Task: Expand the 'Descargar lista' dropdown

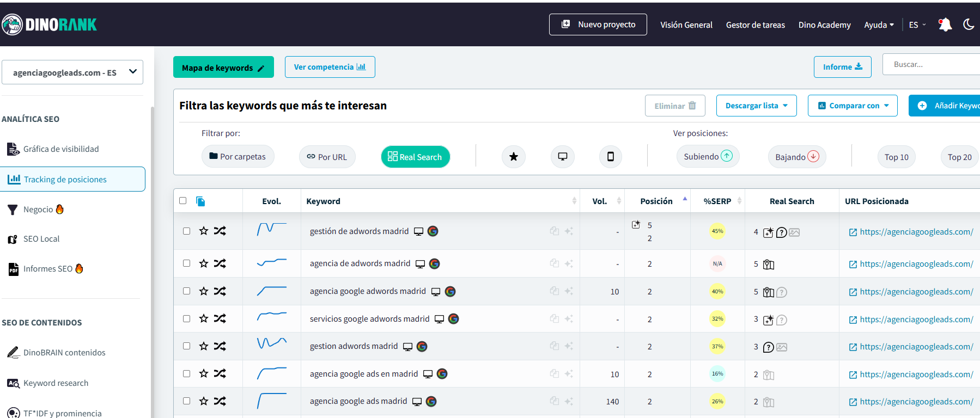Action: pos(756,106)
